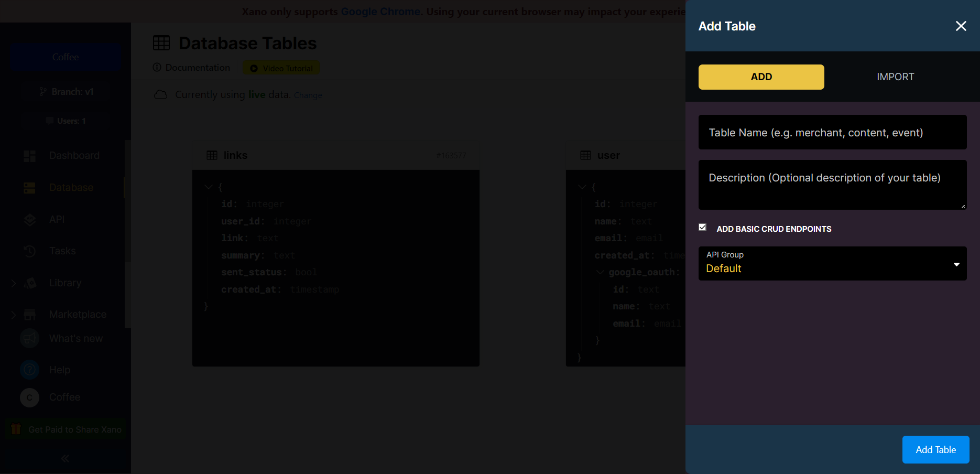This screenshot has height=474, width=980.
Task: Open the API Group dropdown
Action: coord(832,263)
